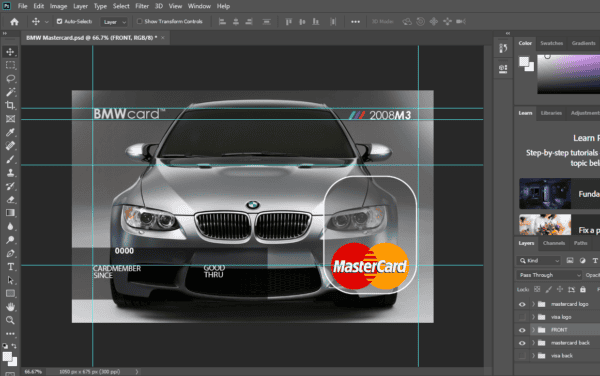Open the Edit Toolbar three-dots menu
The width and height of the screenshot is (600, 376).
click(10, 334)
